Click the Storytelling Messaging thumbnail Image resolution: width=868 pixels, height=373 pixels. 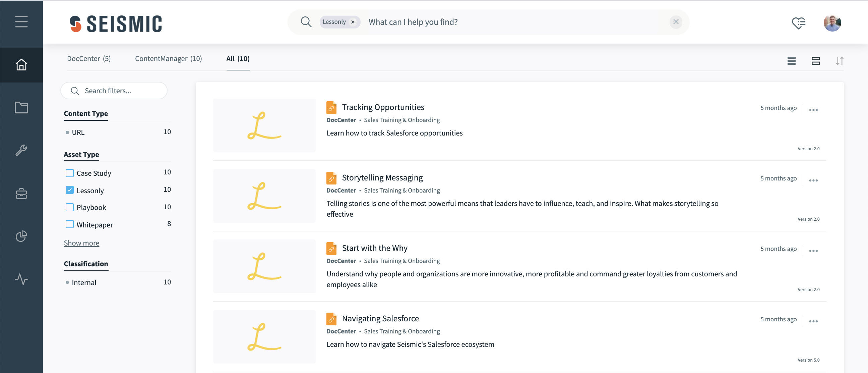264,196
